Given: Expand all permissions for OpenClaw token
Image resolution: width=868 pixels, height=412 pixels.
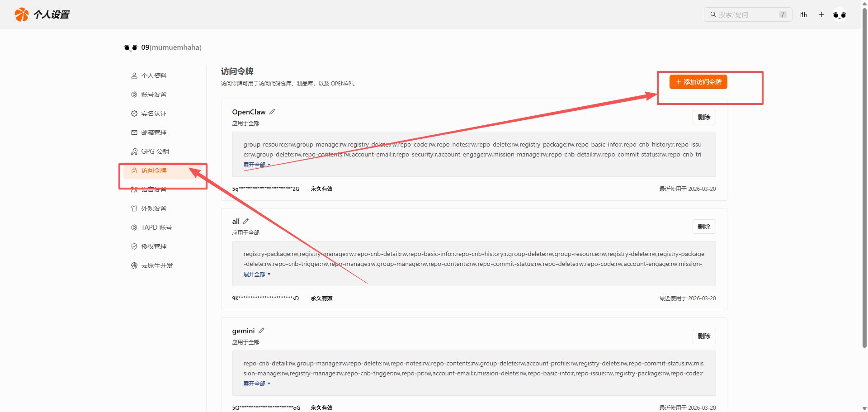Looking at the screenshot, I should tap(256, 165).
